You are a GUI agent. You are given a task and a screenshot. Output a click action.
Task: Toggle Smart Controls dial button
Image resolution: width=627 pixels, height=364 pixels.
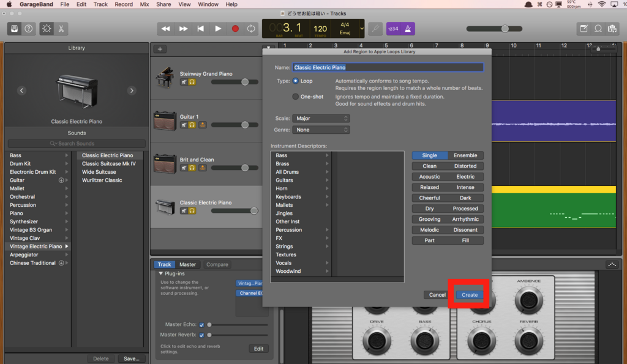point(47,29)
